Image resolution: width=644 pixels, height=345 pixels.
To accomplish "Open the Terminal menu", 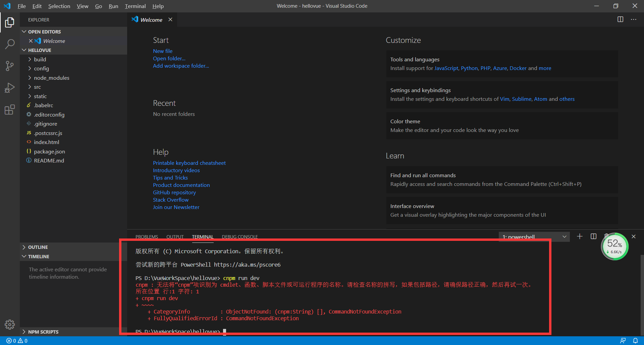I will coord(135,6).
